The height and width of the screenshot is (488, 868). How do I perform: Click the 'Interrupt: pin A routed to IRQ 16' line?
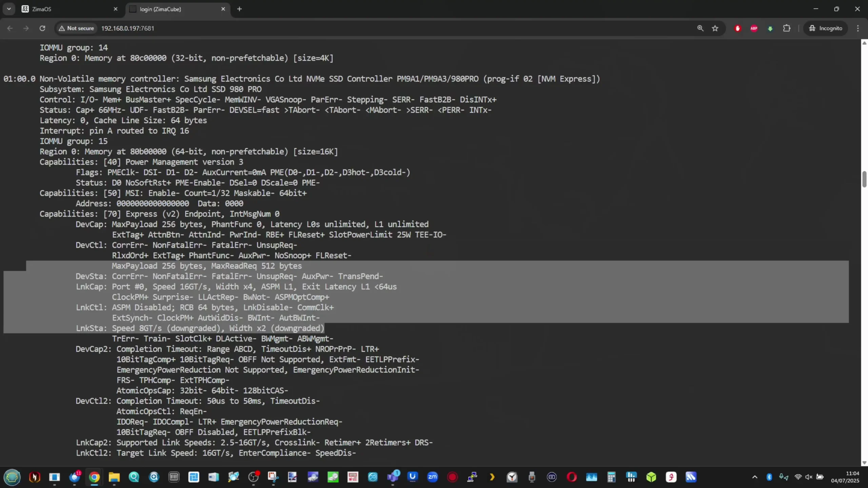[114, 131]
